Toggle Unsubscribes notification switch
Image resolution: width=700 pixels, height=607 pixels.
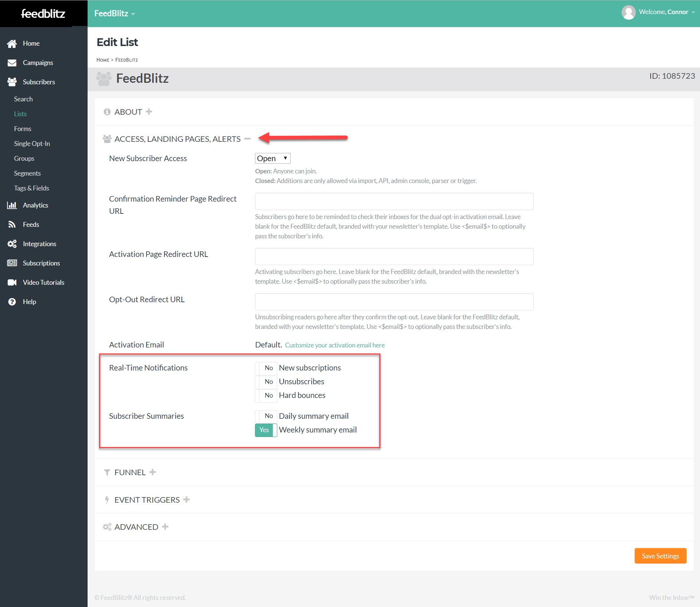(266, 382)
